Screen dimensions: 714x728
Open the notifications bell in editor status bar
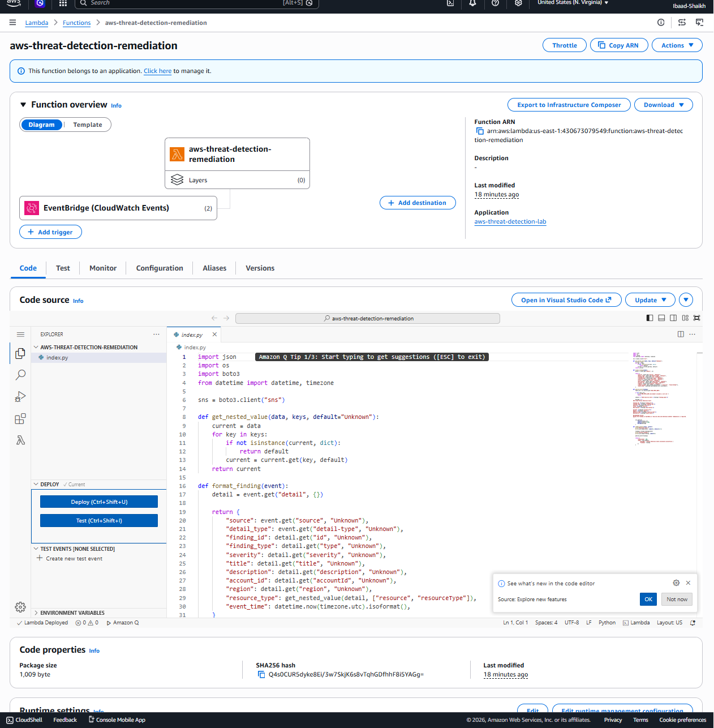(x=693, y=623)
